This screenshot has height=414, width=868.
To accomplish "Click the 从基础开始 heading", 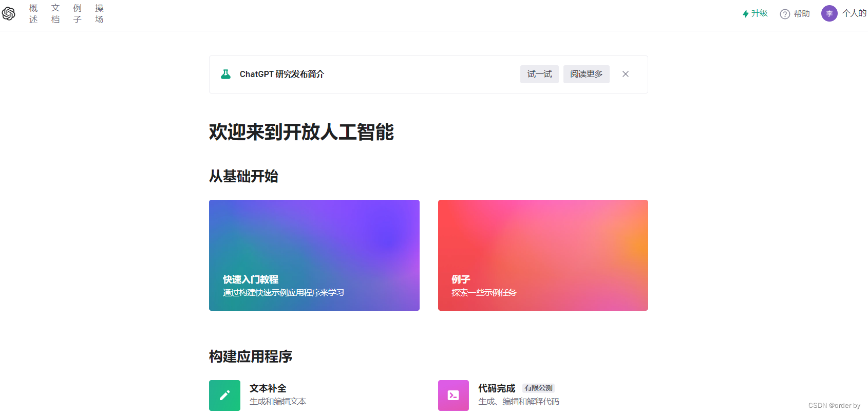I will click(243, 176).
